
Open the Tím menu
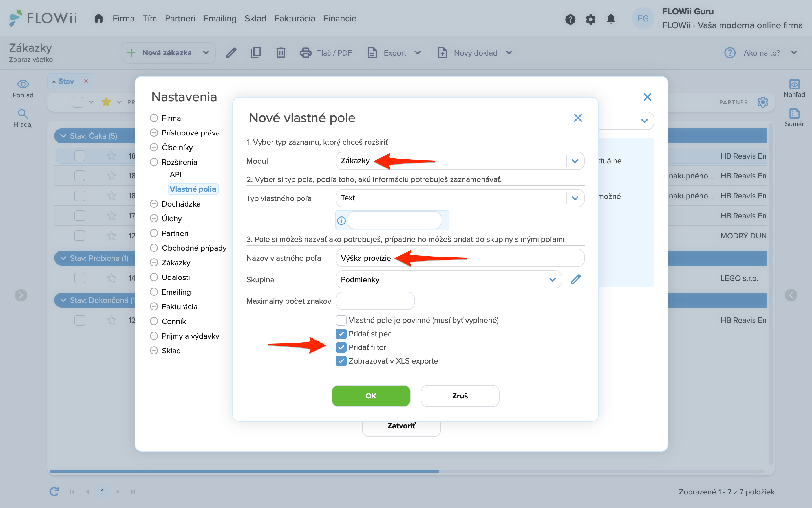click(x=150, y=18)
